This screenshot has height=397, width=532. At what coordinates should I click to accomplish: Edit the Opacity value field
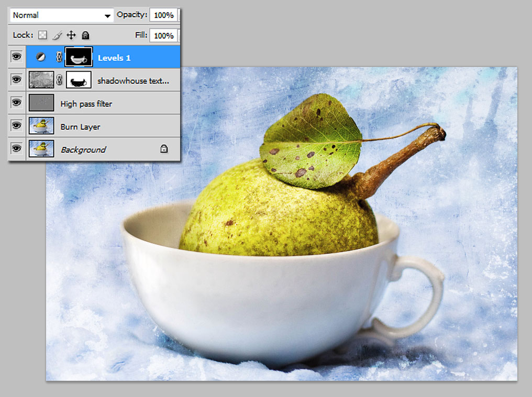163,15
